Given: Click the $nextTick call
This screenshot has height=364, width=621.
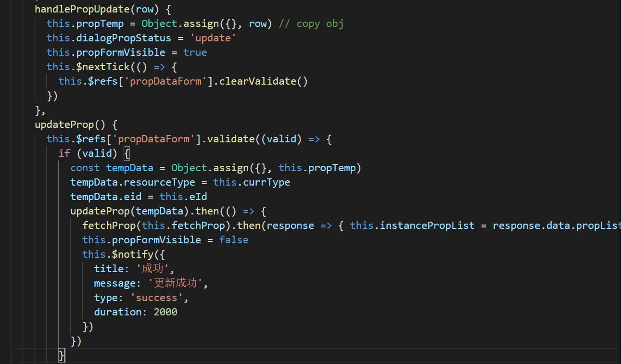Looking at the screenshot, I should pos(102,67).
